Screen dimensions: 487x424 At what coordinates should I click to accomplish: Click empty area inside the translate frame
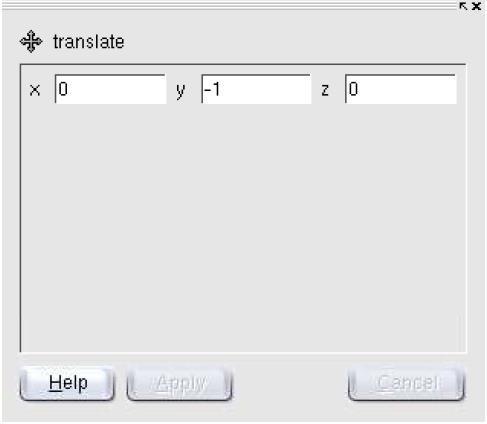pos(243,227)
